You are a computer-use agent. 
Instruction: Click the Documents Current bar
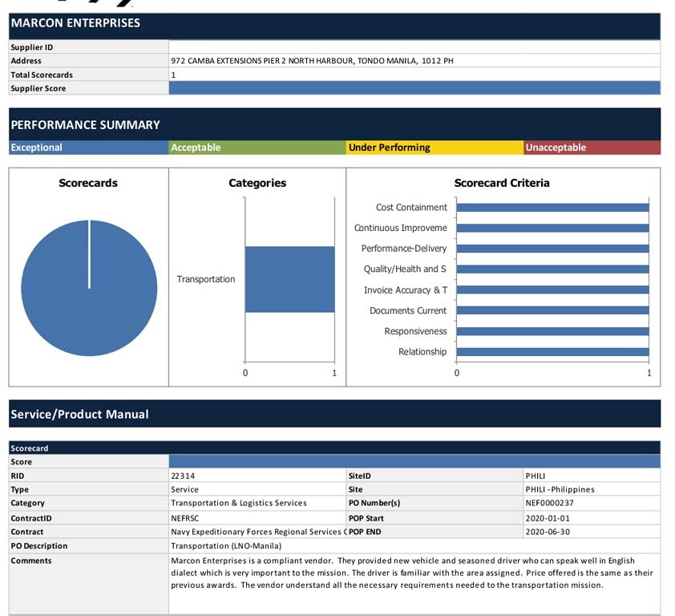(x=552, y=310)
